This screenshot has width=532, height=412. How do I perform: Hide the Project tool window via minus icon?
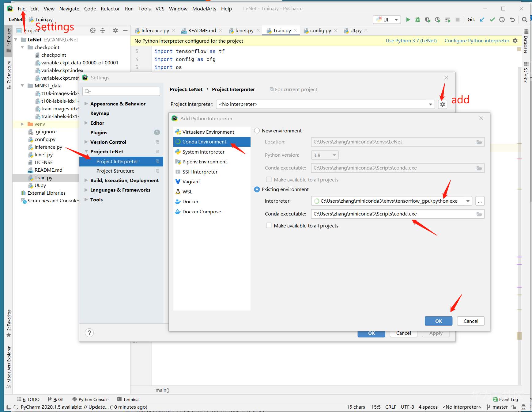125,30
